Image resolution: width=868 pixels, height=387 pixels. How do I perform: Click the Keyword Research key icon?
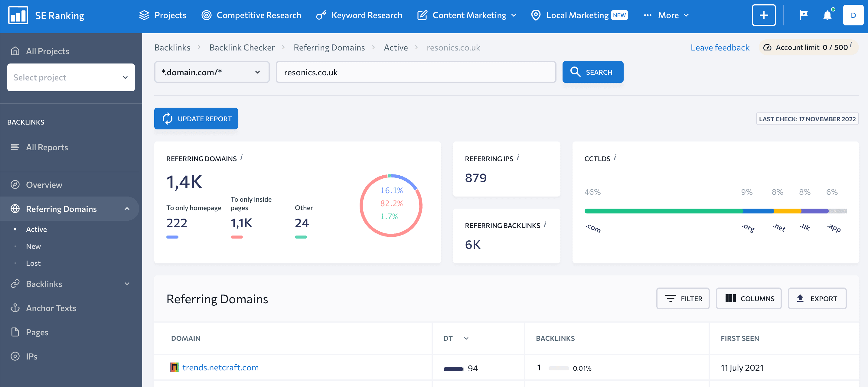pyautogui.click(x=321, y=15)
